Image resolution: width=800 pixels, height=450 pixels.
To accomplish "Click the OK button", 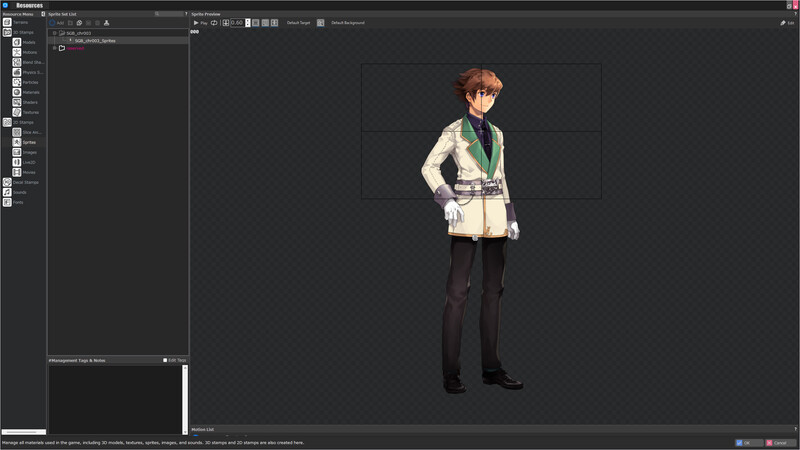I will (748, 443).
